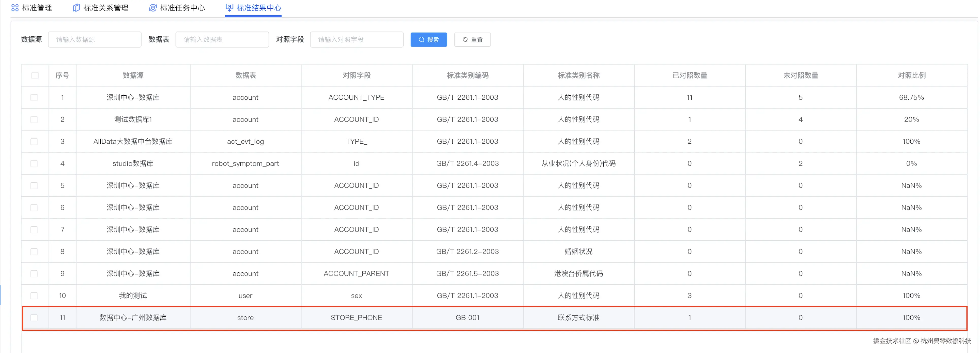
Task: Click the 标准关系管理 book icon
Action: click(x=76, y=8)
